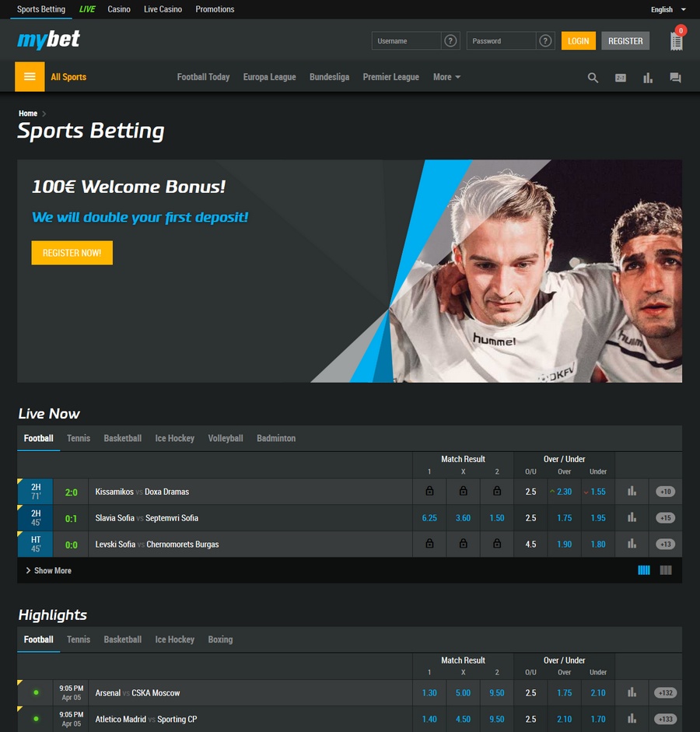Viewport: 700px width, 732px height.
Task: Select Tennis tab in Live Now
Action: click(79, 439)
